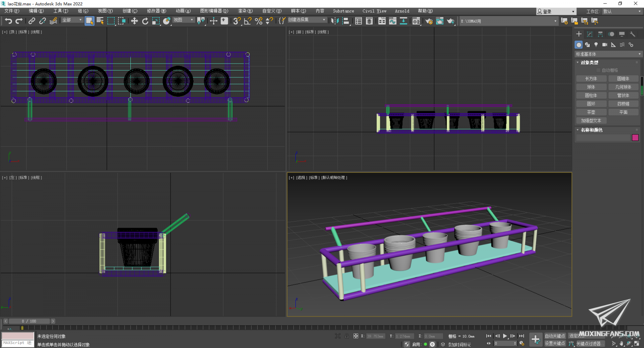This screenshot has width=644, height=348.
Task: Toggle Angle Snap in the toolbar
Action: 248,21
